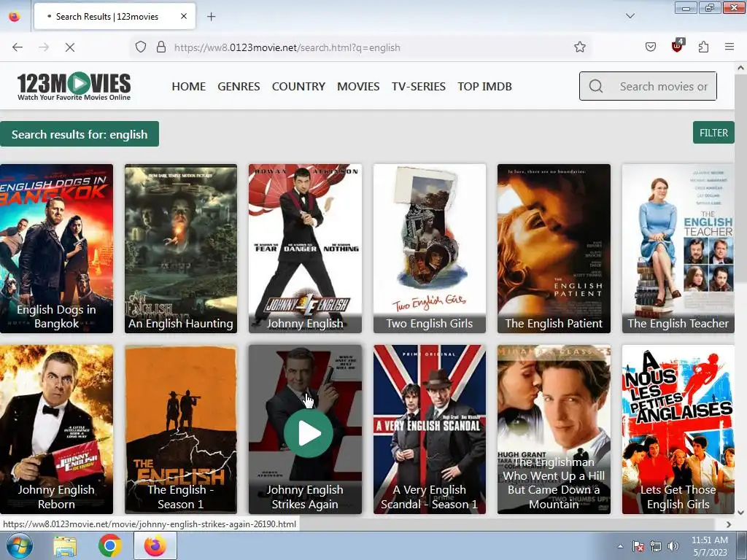Open A Very English Scandal Season 1
Screen dimensions: 747x560
tap(429, 429)
